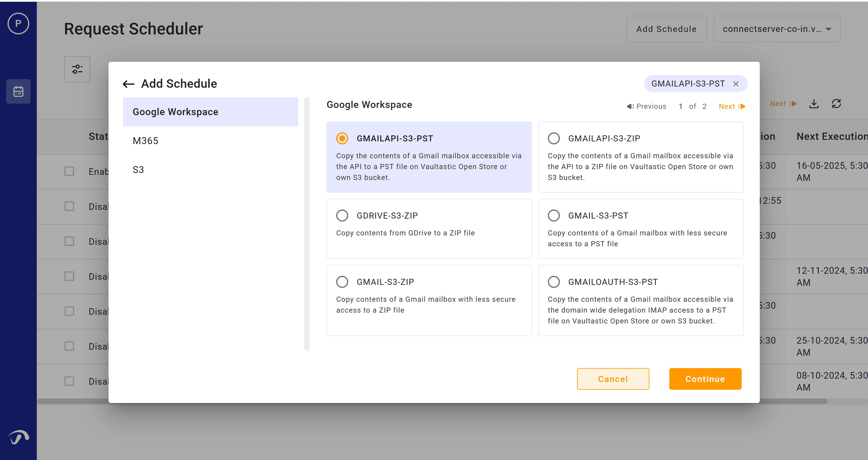
Task: Click the download icon in table toolbar
Action: [x=814, y=103]
